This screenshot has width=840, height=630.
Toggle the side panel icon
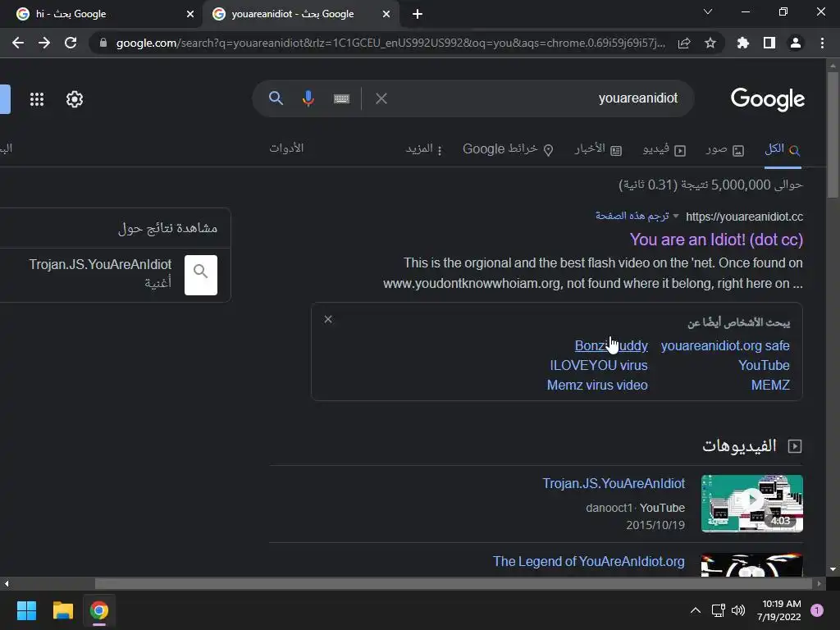pyautogui.click(x=769, y=43)
